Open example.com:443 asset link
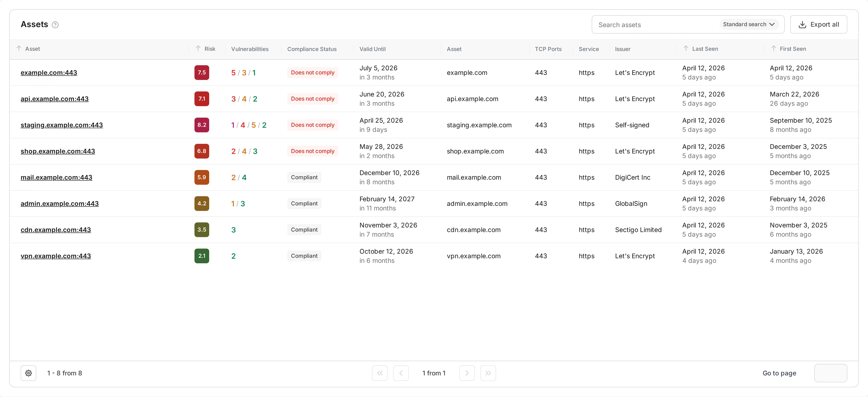 pyautogui.click(x=49, y=73)
